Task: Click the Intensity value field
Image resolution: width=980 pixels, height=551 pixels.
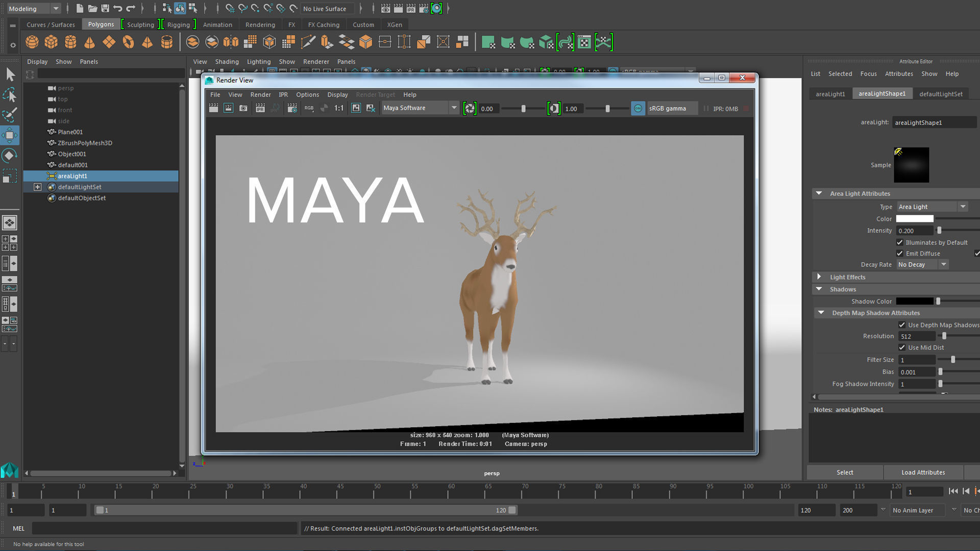Action: coord(915,231)
